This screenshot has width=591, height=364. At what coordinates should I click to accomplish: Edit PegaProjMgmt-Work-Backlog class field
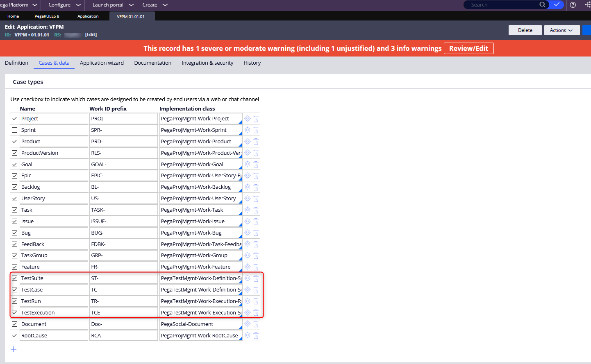tap(201, 187)
